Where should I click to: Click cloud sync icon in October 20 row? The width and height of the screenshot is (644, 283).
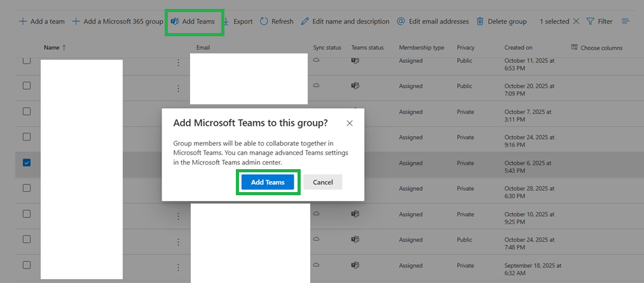(x=317, y=85)
